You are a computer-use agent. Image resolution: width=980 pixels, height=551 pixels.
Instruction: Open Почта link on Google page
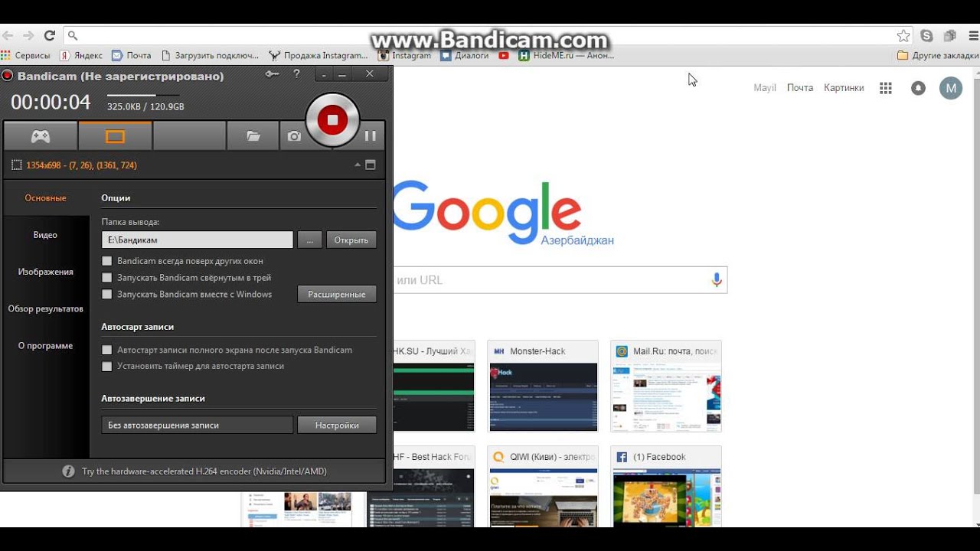pyautogui.click(x=800, y=88)
